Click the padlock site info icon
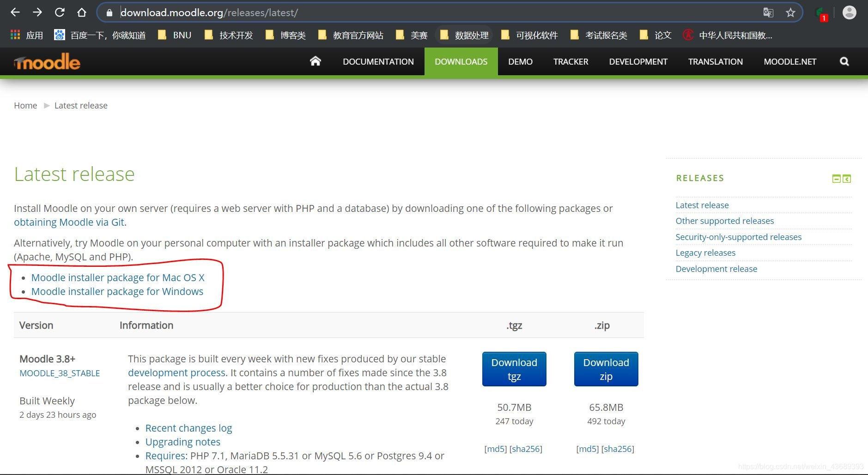 (x=109, y=13)
